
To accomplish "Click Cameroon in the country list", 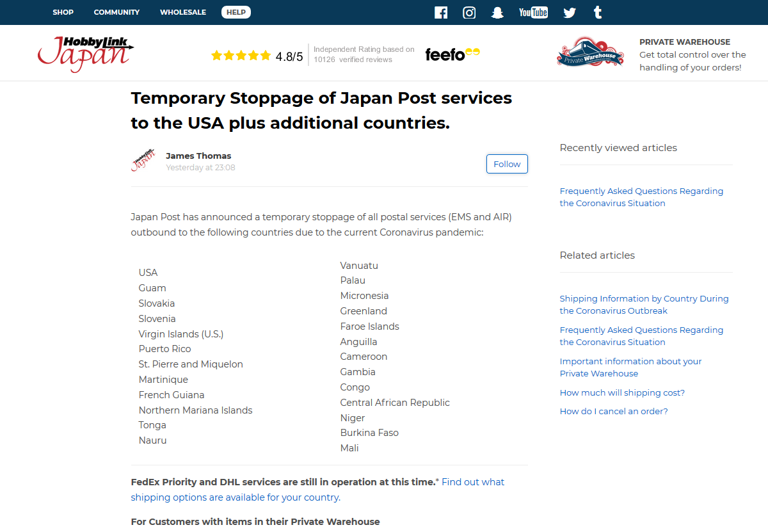I will point(364,357).
